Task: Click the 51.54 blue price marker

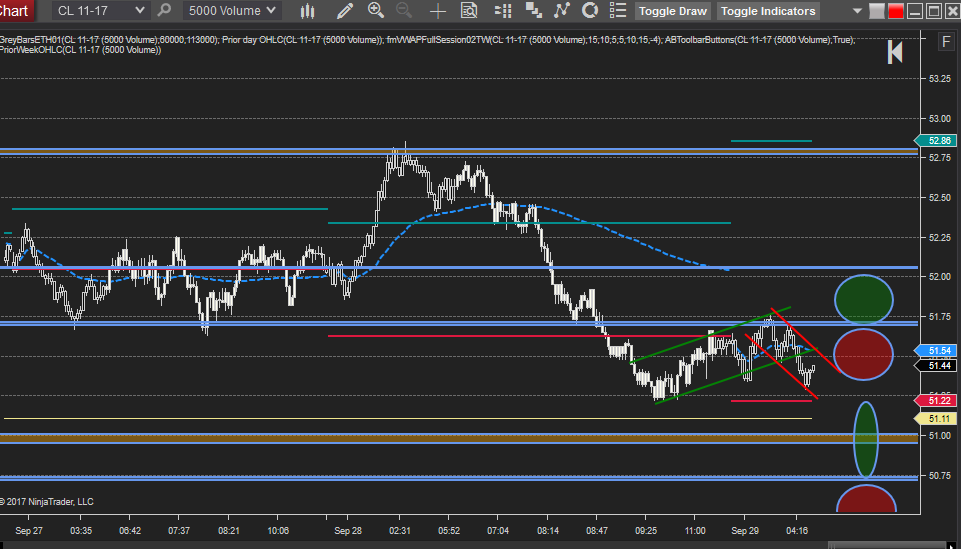Action: coord(936,350)
